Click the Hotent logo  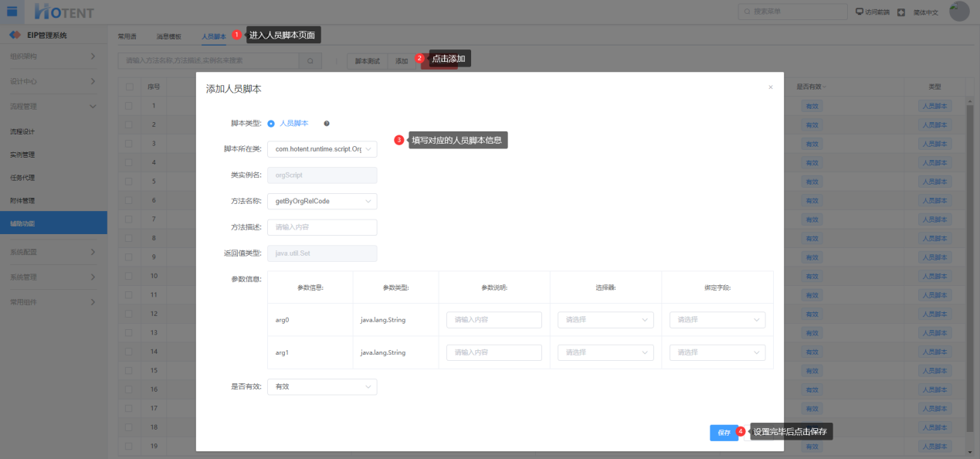tap(66, 12)
